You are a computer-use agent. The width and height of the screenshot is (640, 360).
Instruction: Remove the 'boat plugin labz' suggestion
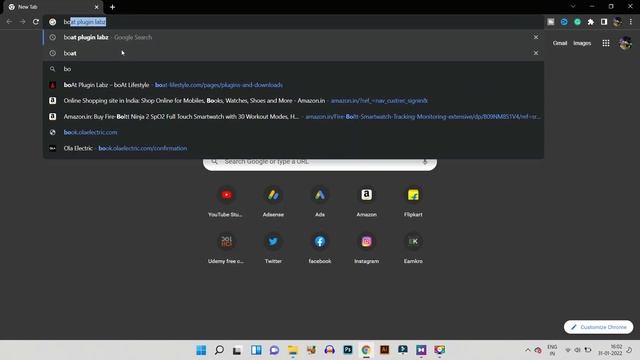coord(536,37)
